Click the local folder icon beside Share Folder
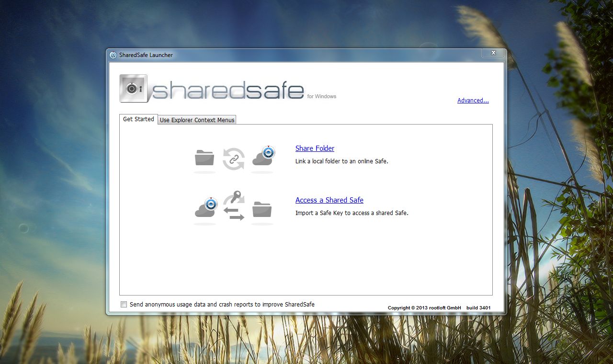 click(x=204, y=158)
